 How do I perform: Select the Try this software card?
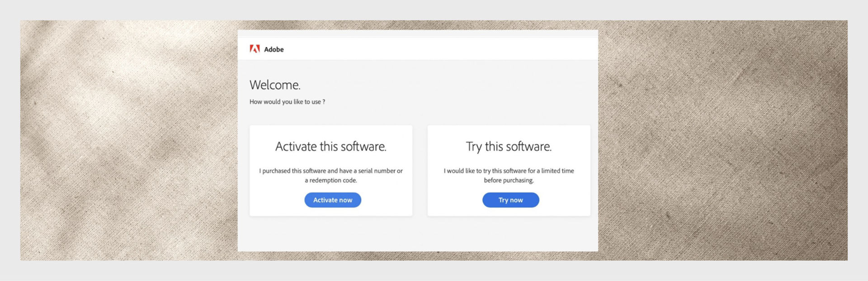(509, 171)
